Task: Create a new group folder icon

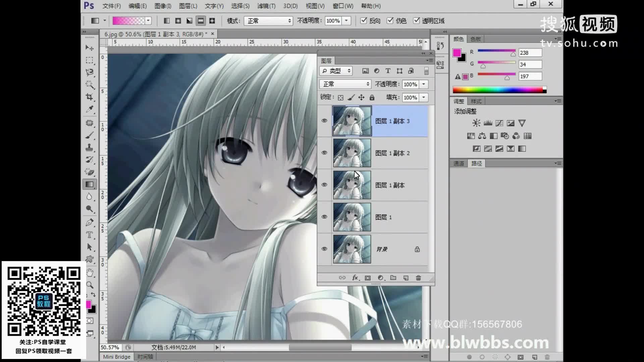Action: click(x=393, y=278)
